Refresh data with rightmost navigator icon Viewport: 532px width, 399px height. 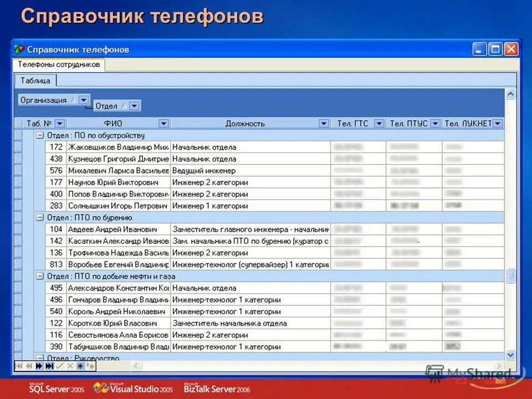tap(90, 366)
